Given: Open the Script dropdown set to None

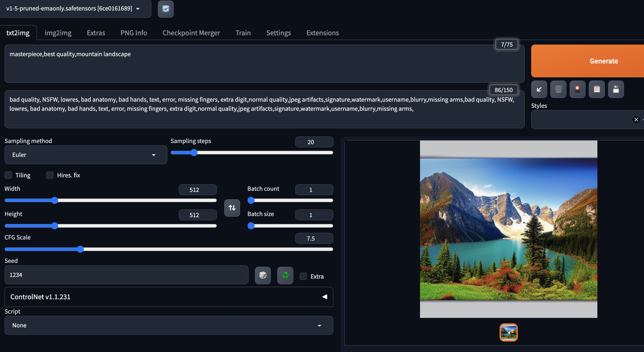Looking at the screenshot, I should [169, 325].
